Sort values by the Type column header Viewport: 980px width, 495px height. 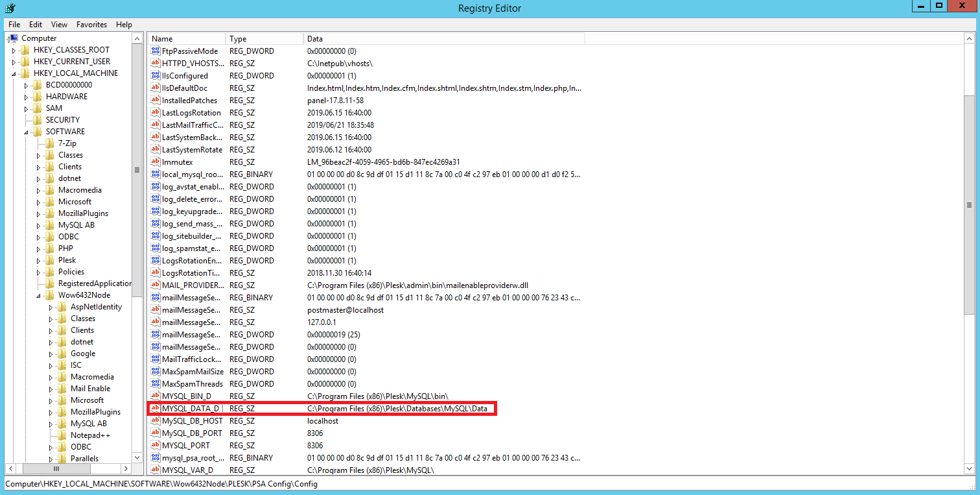[x=264, y=39]
